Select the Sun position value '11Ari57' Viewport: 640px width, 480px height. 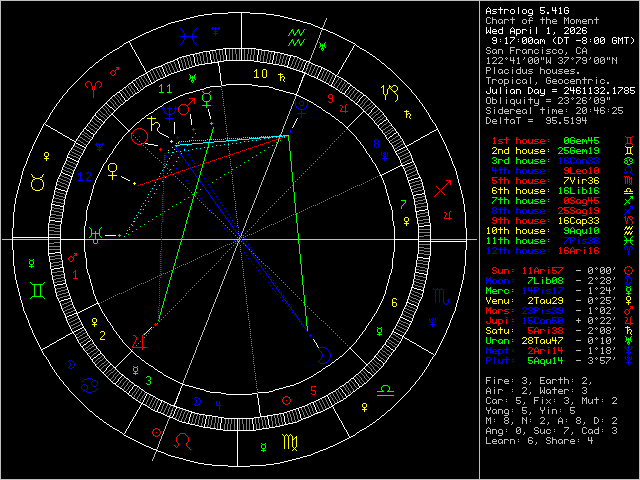pyautogui.click(x=542, y=271)
